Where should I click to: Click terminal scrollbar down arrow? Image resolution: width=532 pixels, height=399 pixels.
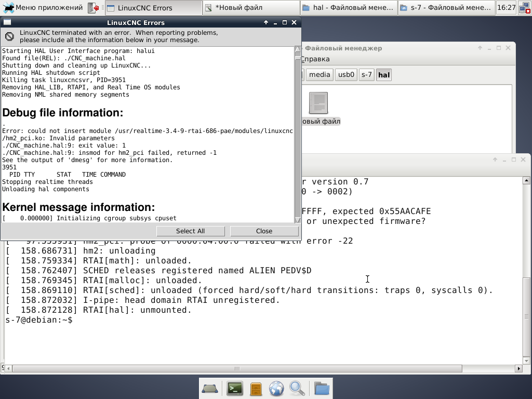(x=526, y=361)
